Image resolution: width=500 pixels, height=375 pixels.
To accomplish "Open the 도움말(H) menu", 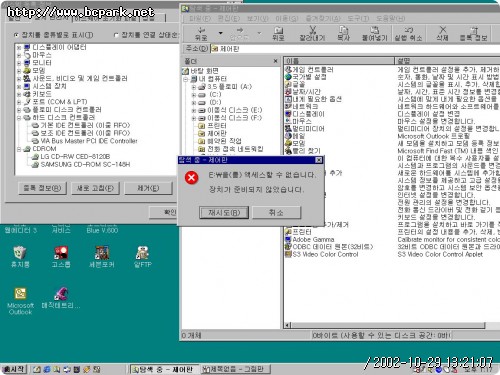I will [391, 18].
